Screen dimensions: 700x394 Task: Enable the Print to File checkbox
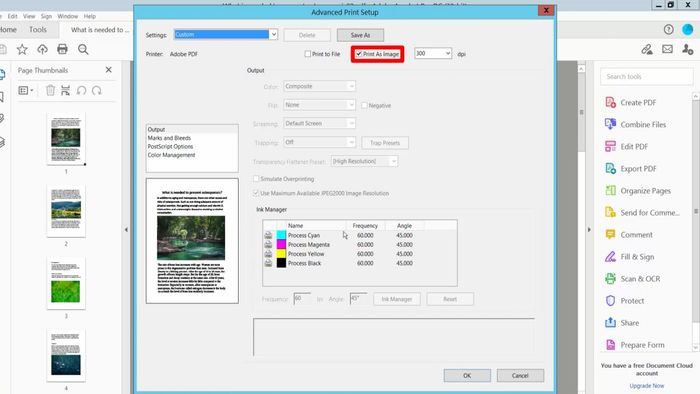[308, 54]
